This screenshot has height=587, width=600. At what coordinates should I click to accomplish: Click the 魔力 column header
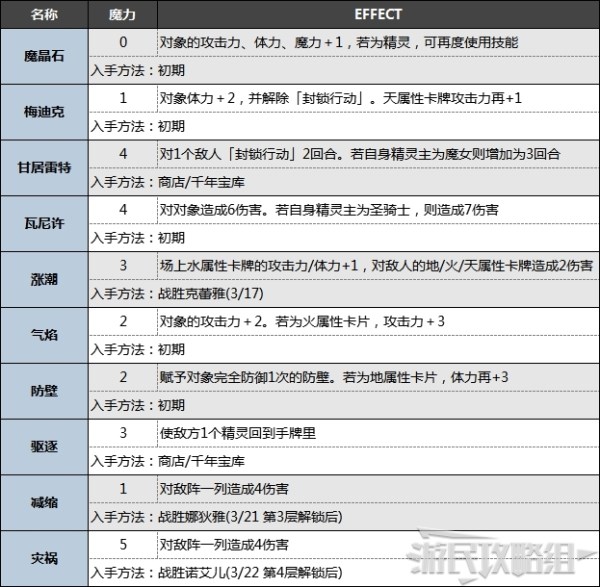(x=123, y=16)
